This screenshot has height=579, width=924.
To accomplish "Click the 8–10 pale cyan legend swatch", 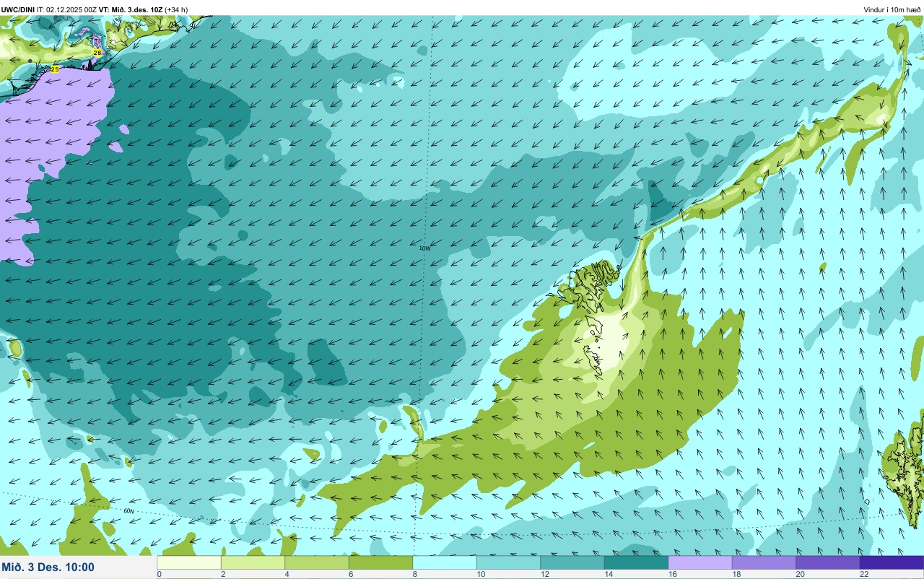I will point(445,562).
